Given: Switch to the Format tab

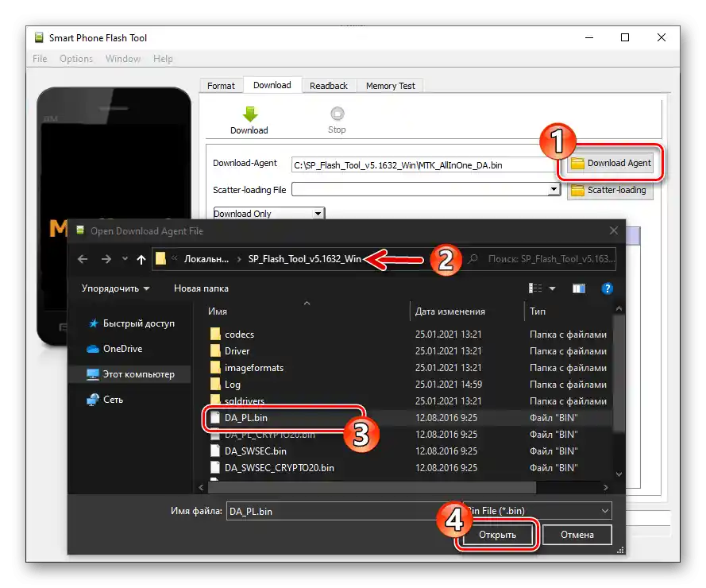Looking at the screenshot, I should [221, 86].
